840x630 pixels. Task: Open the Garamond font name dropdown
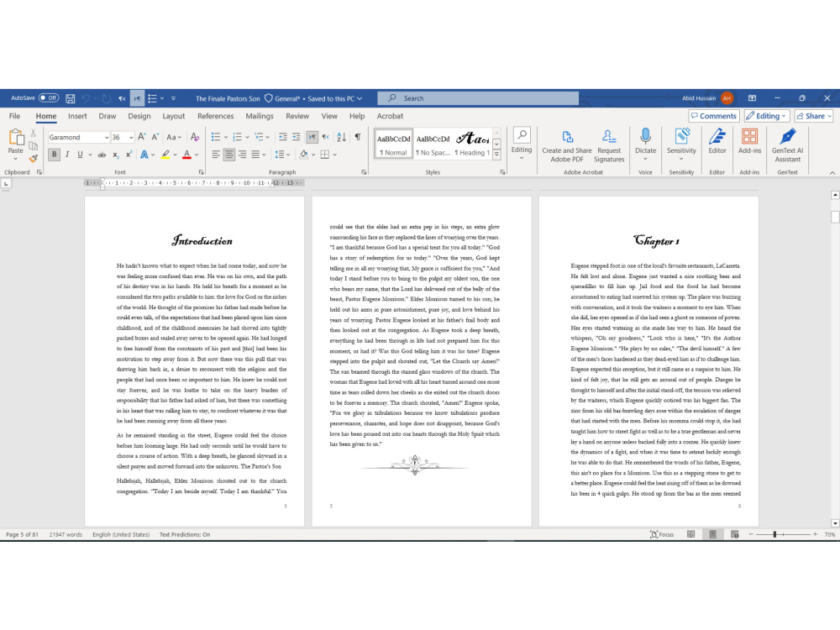pyautogui.click(x=106, y=138)
